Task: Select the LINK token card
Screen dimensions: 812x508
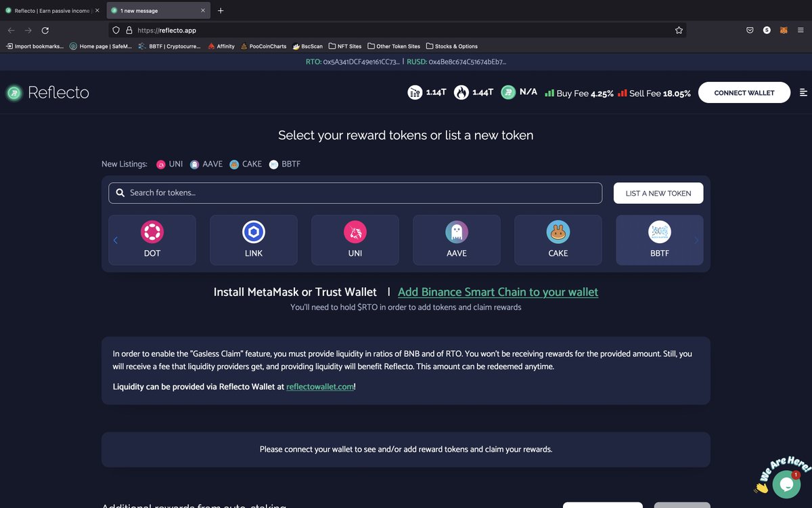Action: (254, 240)
